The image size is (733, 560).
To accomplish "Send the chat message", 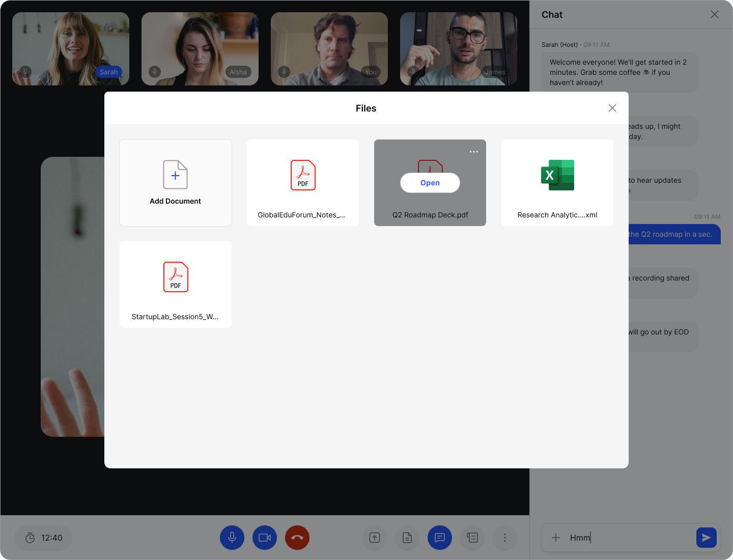I will (x=706, y=538).
